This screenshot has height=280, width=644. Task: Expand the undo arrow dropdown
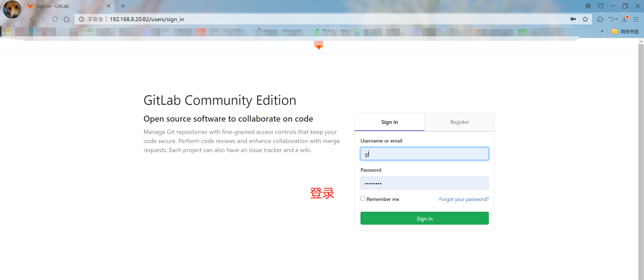[616, 19]
